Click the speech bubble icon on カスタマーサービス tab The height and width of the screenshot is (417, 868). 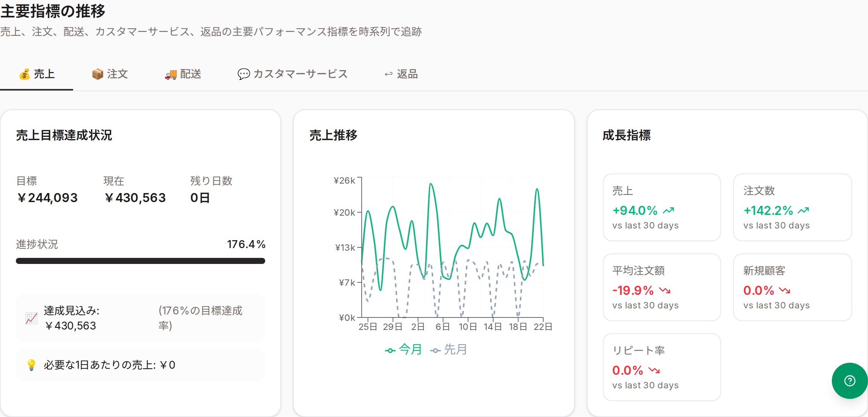244,74
